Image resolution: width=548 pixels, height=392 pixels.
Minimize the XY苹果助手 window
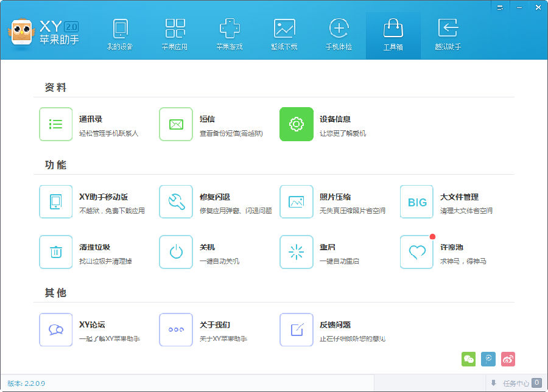pyautogui.click(x=519, y=7)
